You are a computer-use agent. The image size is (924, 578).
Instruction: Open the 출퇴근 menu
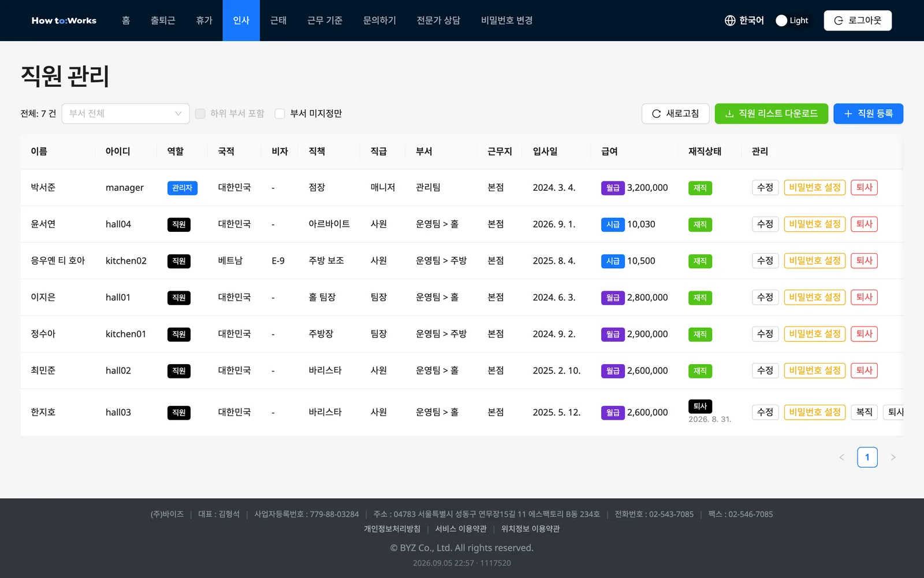tap(163, 20)
